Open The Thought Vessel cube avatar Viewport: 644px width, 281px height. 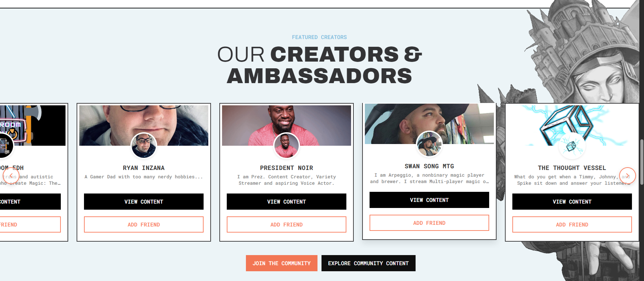(572, 145)
